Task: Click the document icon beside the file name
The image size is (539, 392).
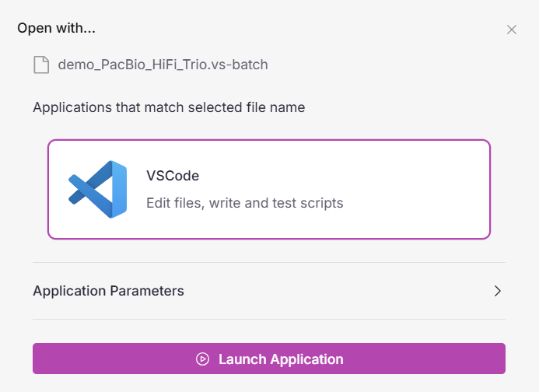Action: tap(40, 65)
